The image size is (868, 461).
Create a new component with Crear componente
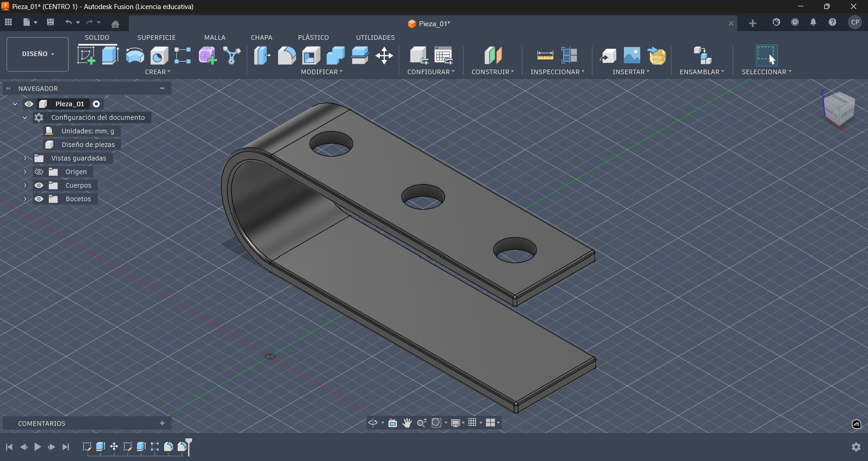pyautogui.click(x=207, y=55)
